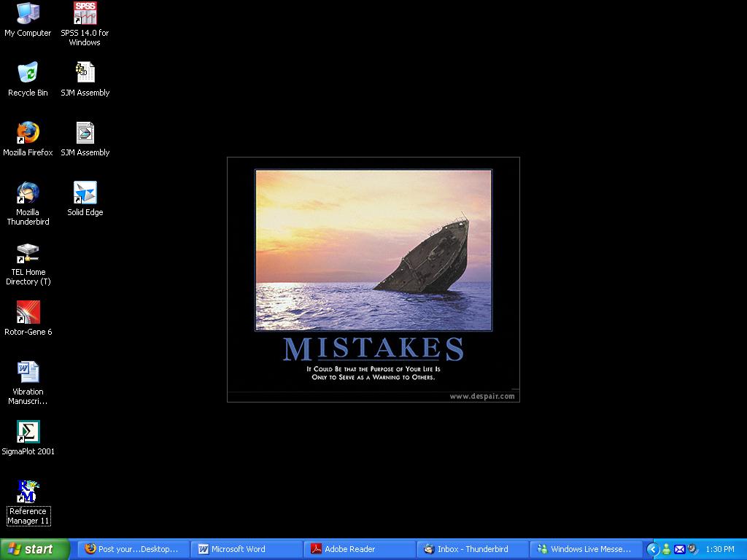
Task: Open the Windows Start menu
Action: pyautogui.click(x=35, y=549)
